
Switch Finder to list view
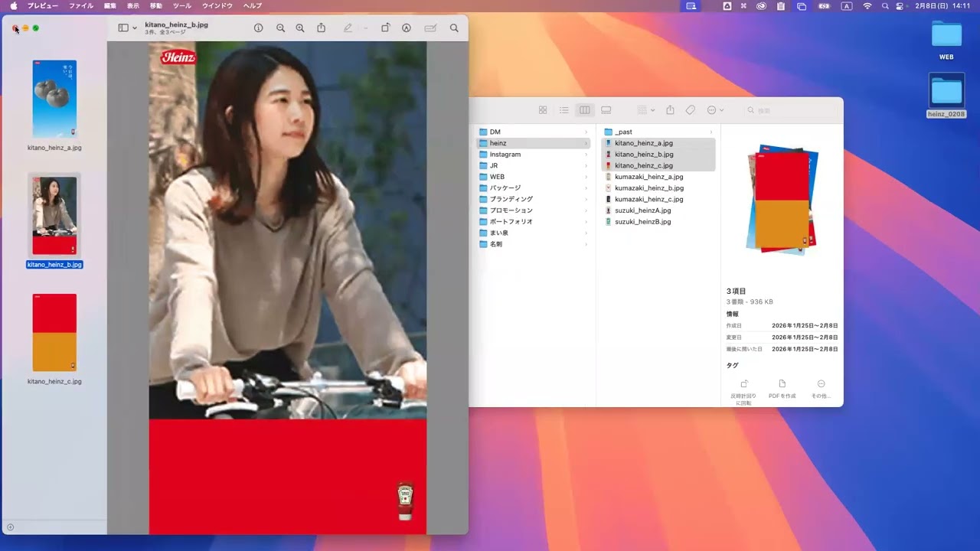pyautogui.click(x=564, y=110)
